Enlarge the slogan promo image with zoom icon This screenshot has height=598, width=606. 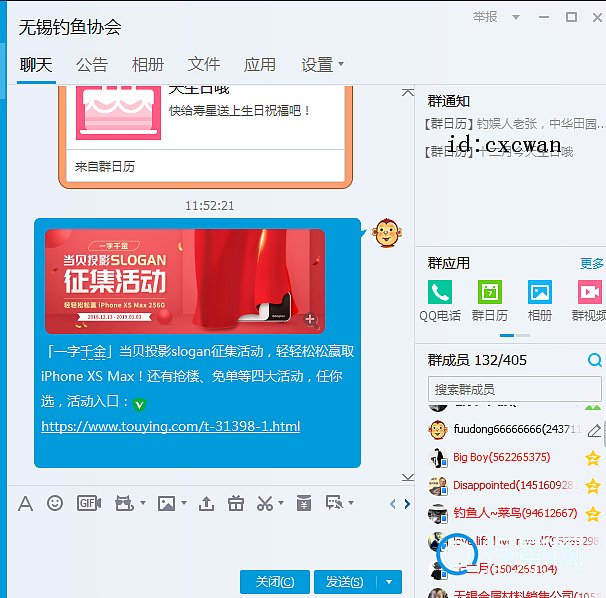(x=311, y=320)
